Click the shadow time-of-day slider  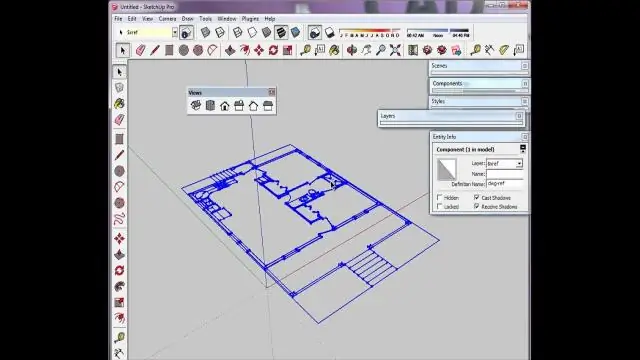(438, 31)
